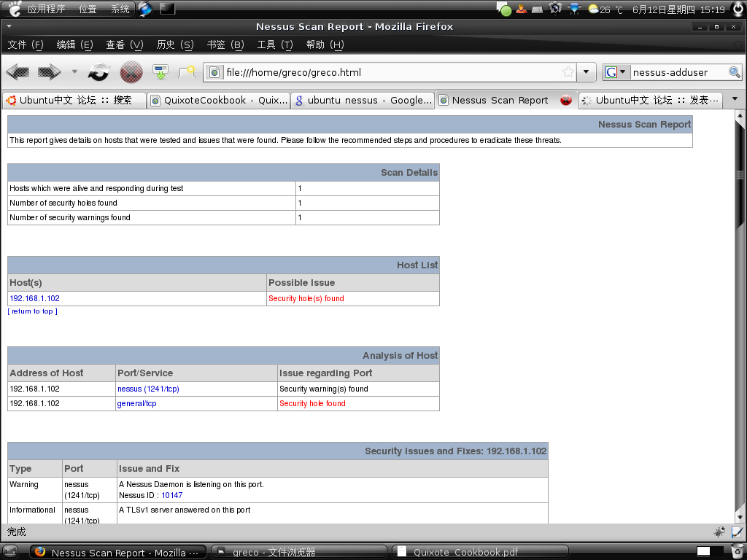Viewport: 747px width, 560px height.
Task: Open the 位置 panel menu
Action: [x=88, y=9]
